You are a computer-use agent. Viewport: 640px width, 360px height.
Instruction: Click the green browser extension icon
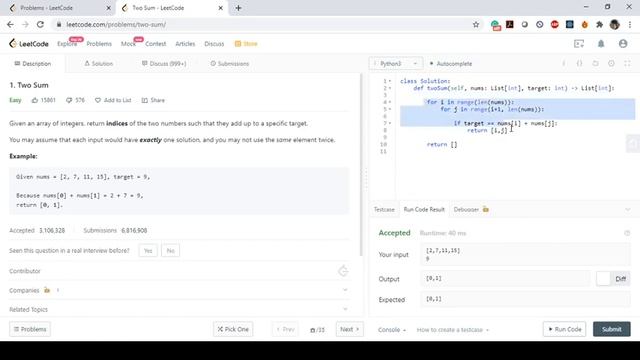(x=495, y=25)
